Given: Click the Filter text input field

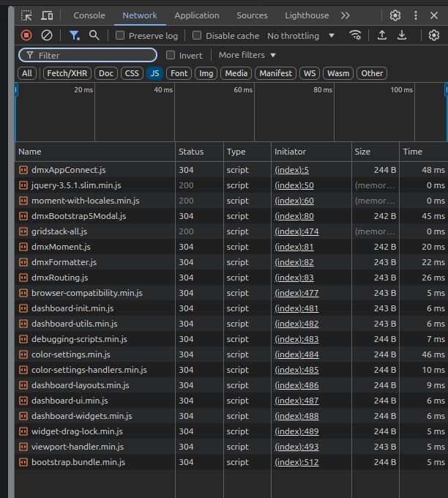Looking at the screenshot, I should [95, 55].
